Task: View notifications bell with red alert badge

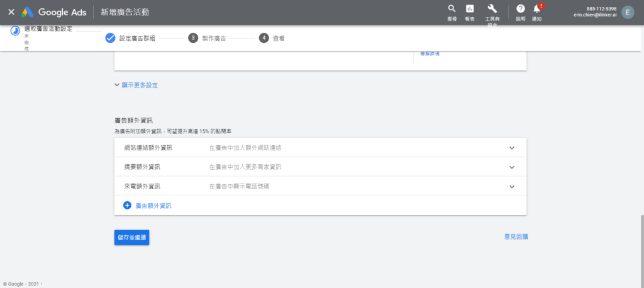Action: coord(537,9)
